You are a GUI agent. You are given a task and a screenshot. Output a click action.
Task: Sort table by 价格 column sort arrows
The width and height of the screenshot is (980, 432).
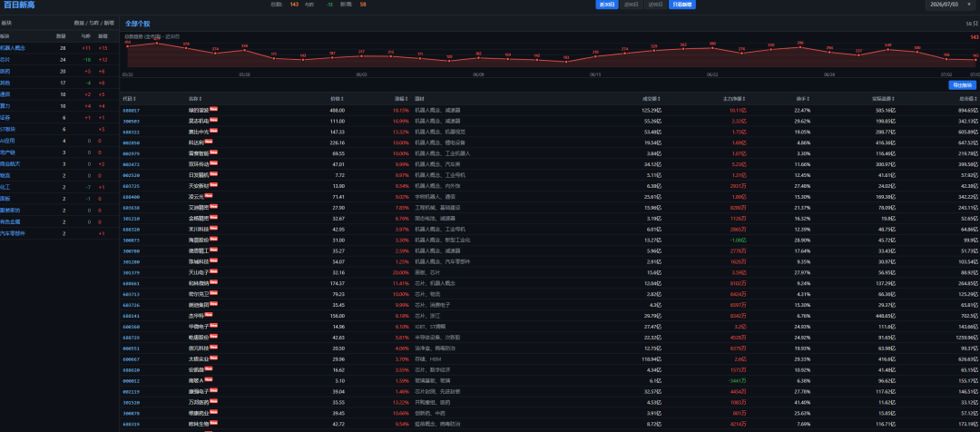pyautogui.click(x=342, y=99)
